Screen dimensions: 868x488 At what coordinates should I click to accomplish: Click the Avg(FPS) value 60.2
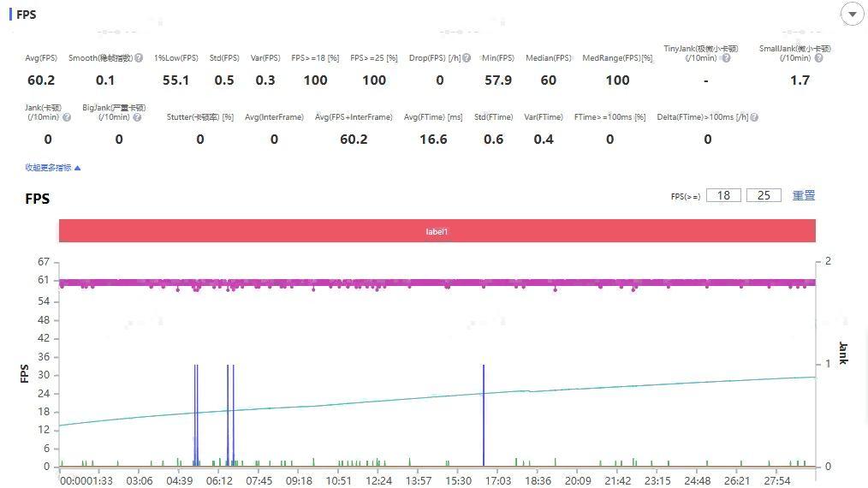pyautogui.click(x=40, y=80)
